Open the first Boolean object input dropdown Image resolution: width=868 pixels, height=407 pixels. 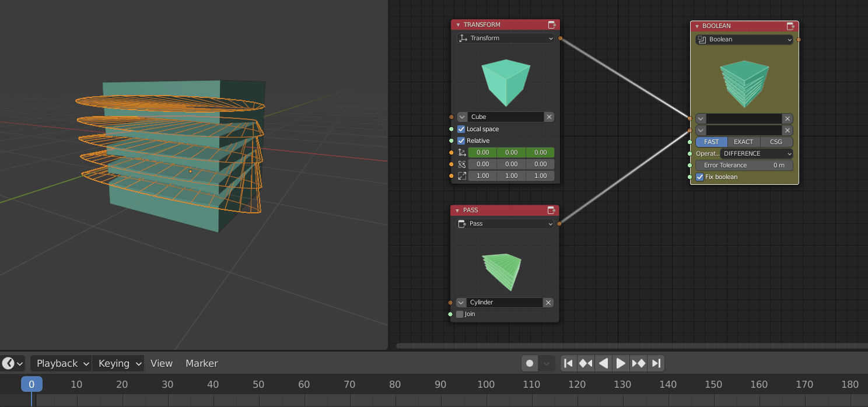[x=701, y=118]
